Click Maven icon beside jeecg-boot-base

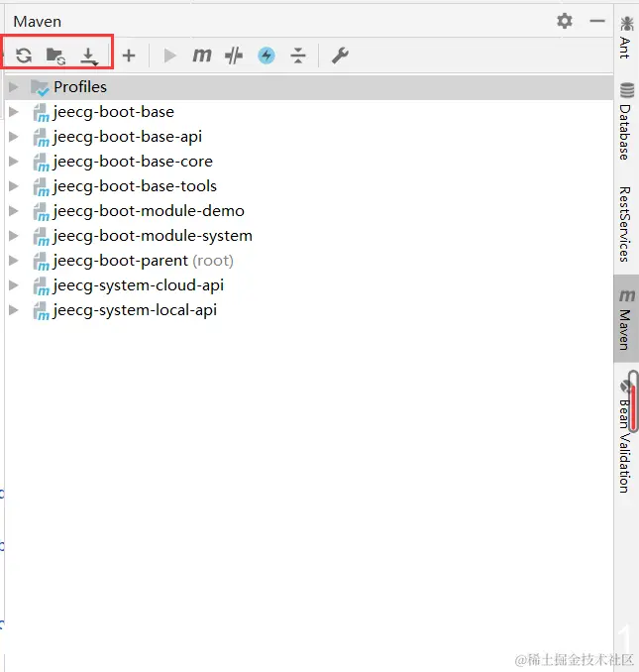(x=42, y=113)
